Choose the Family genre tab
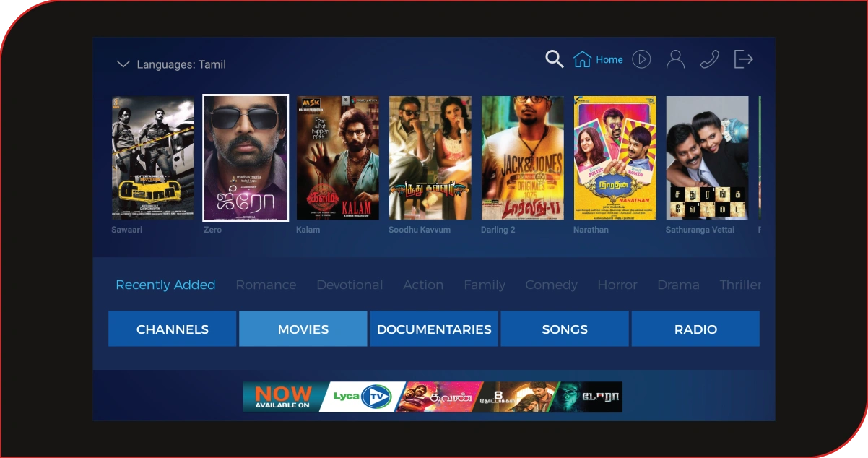Image resolution: width=868 pixels, height=458 pixels. tap(485, 285)
